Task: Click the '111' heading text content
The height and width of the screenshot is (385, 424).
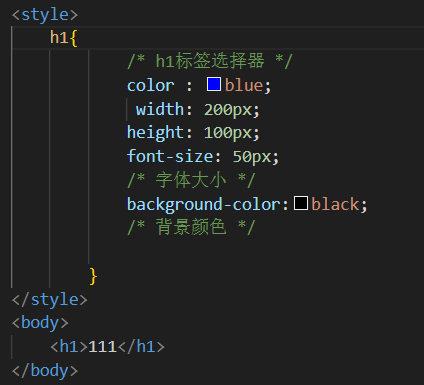Action: [x=102, y=347]
